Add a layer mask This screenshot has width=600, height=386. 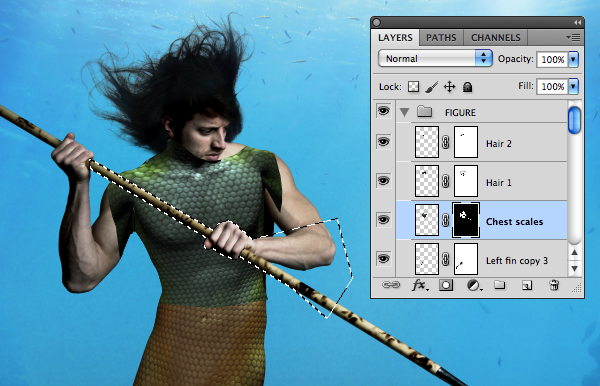click(x=446, y=285)
